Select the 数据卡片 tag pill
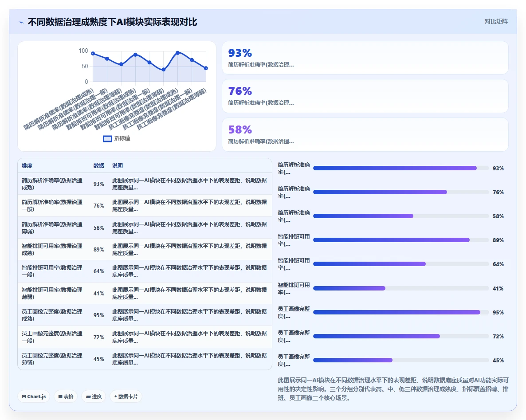This screenshot has width=526, height=420. 126,396
